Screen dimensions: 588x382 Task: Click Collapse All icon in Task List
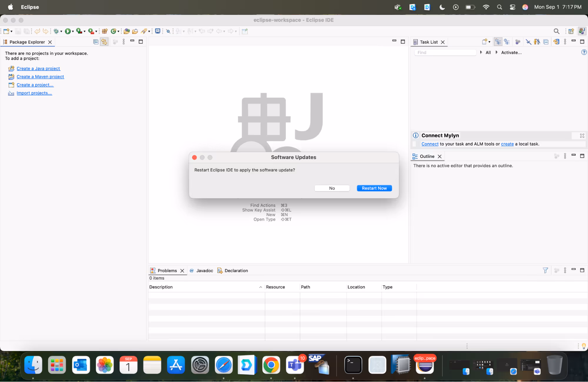click(546, 42)
